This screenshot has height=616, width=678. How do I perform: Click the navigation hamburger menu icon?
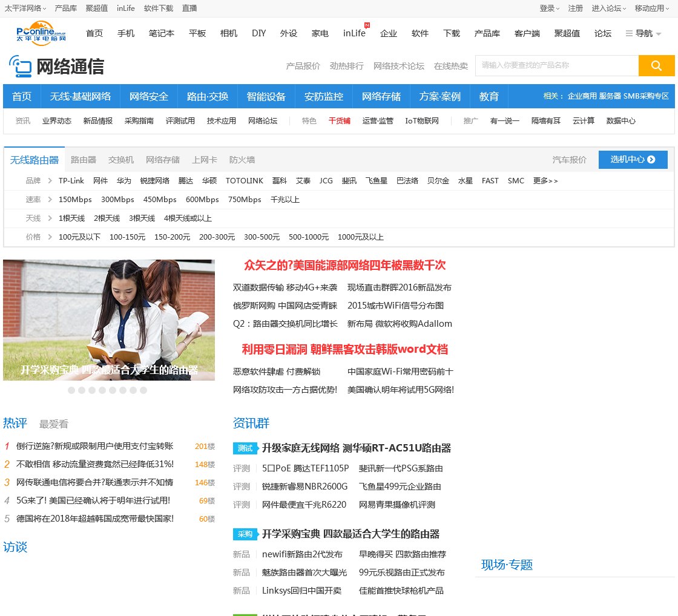click(629, 33)
